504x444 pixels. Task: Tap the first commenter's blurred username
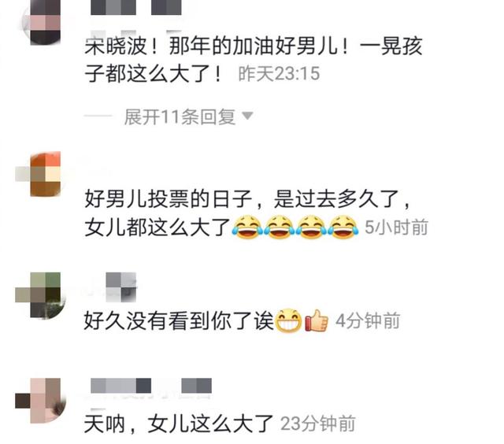pos(136,7)
